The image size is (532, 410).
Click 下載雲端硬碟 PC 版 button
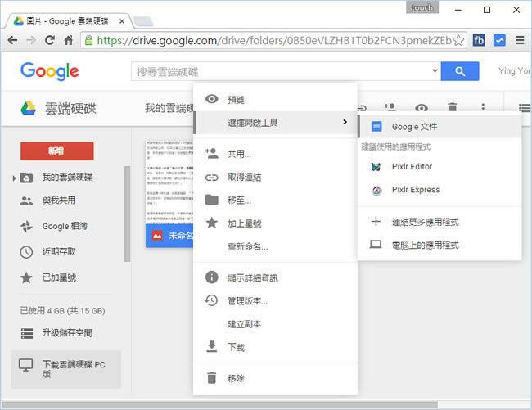coord(66,369)
